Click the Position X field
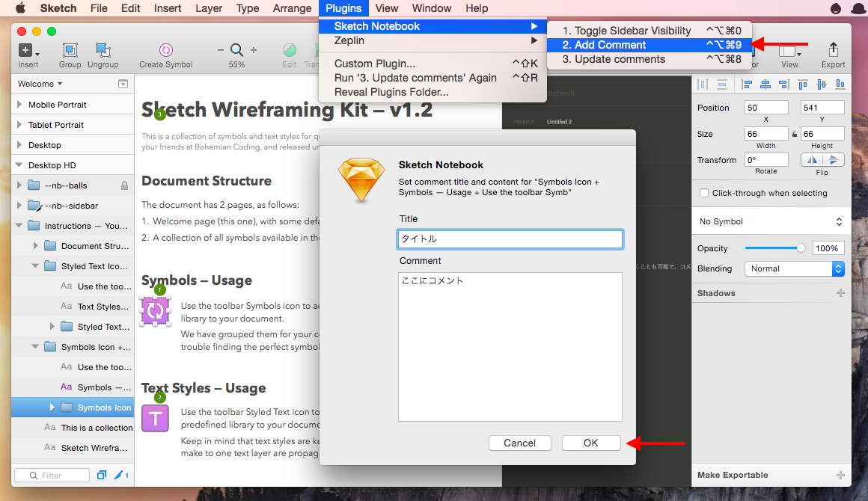 tap(766, 108)
